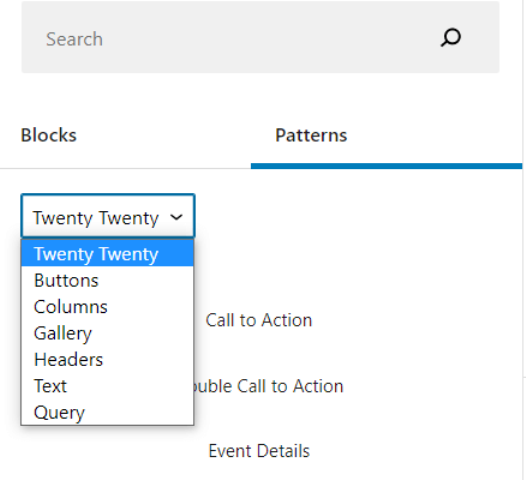The height and width of the screenshot is (480, 526).
Task: Choose highlighted Twenty Twenty option in list
Action: 107,254
